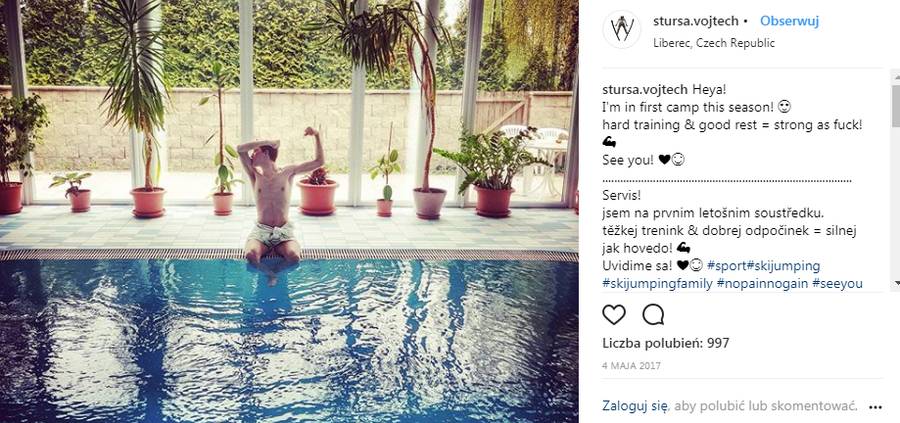This screenshot has height=423, width=900.
Task: Click the #skijumpingfamily hashtag
Action: [x=657, y=284]
